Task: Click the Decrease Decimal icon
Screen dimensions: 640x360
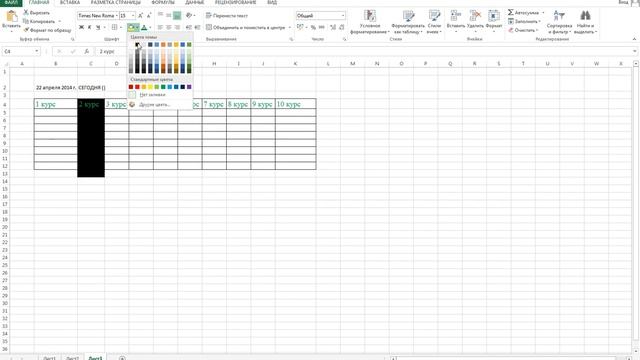Action: point(342,27)
